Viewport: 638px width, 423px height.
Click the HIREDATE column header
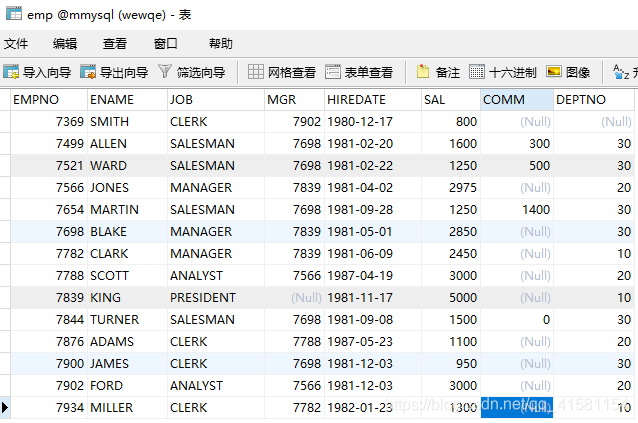pyautogui.click(x=373, y=100)
